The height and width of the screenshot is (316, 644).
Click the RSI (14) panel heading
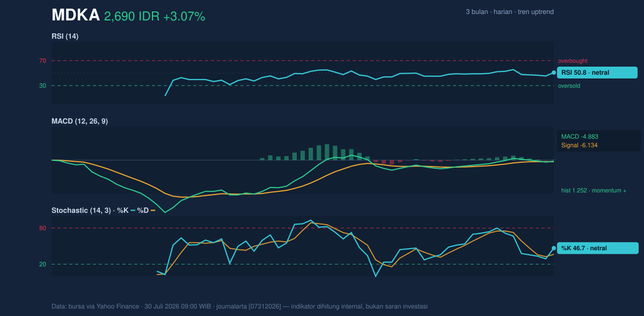pos(65,36)
